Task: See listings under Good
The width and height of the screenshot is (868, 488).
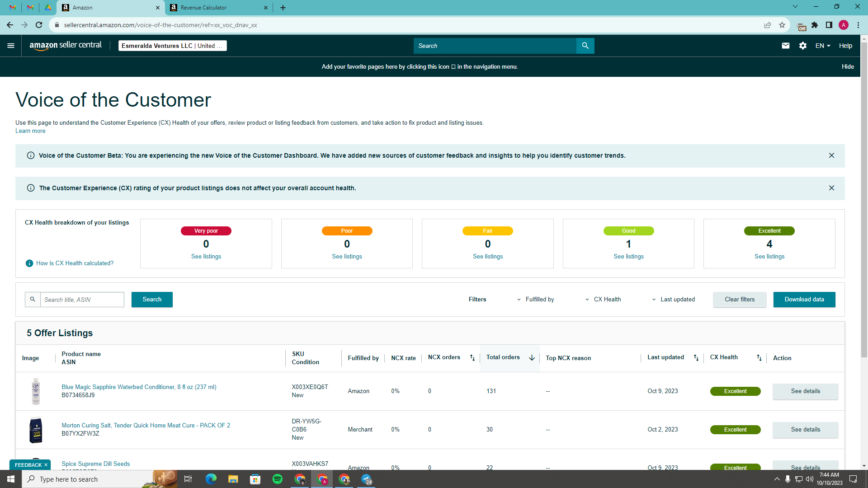Action: coord(628,257)
